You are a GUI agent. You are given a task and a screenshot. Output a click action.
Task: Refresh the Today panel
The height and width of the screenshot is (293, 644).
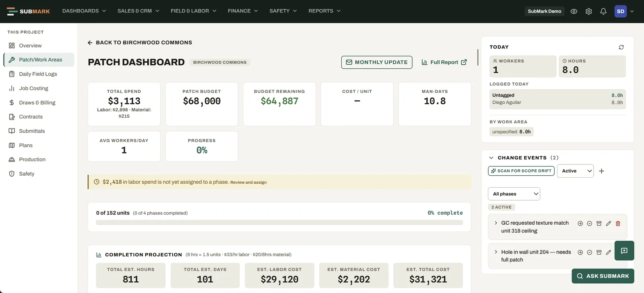pyautogui.click(x=621, y=47)
